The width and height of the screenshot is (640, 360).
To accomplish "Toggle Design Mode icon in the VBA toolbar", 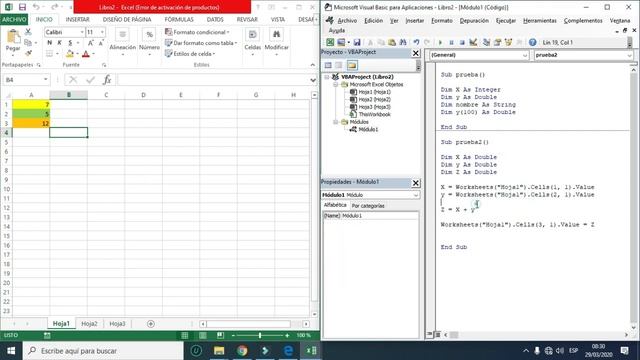I will [473, 42].
